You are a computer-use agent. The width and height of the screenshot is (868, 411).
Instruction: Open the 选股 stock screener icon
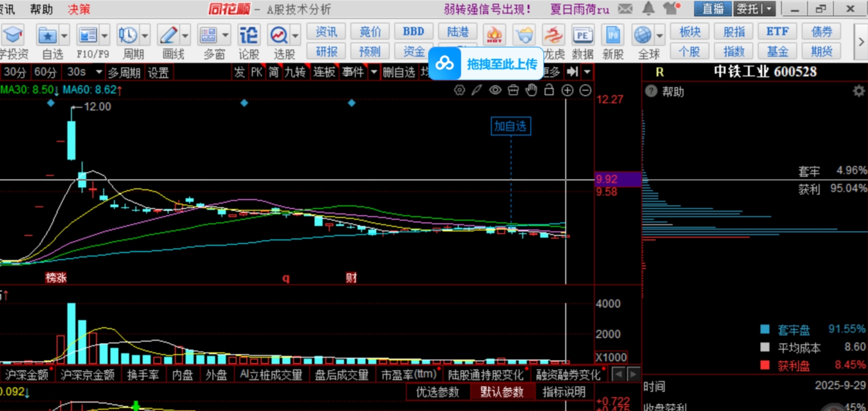pos(279,35)
